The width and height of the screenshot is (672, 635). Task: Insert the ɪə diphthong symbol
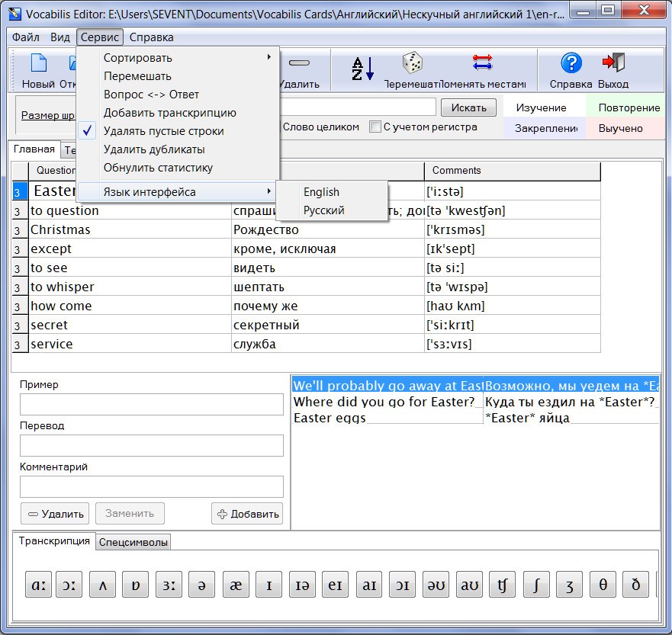pyautogui.click(x=302, y=585)
